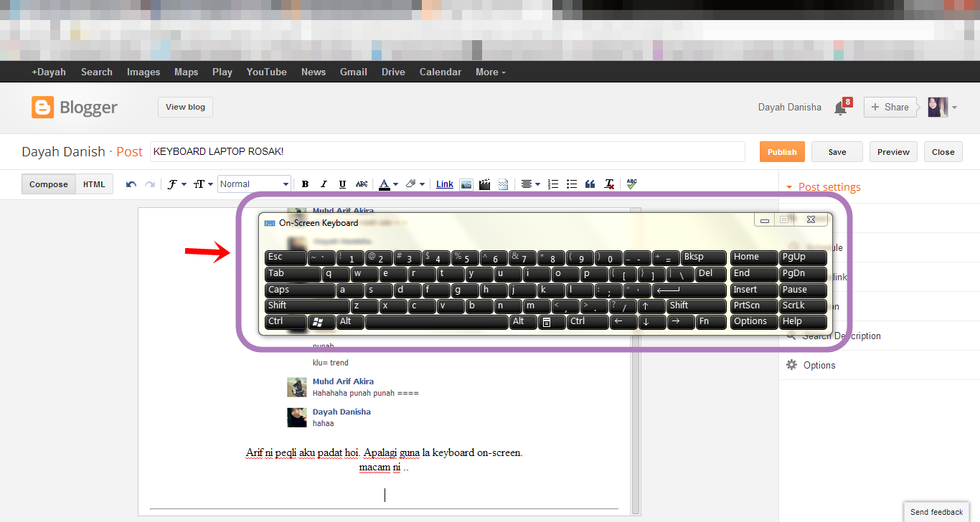This screenshot has width=980, height=522.
Task: Toggle the Fn key on the On-Screen Keyboard
Action: coord(711,322)
